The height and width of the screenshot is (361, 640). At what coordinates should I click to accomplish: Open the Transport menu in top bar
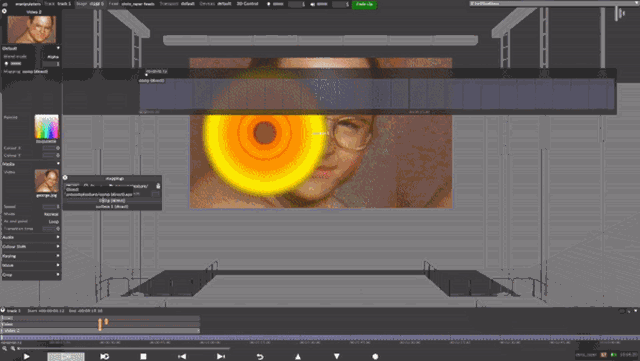click(x=177, y=4)
